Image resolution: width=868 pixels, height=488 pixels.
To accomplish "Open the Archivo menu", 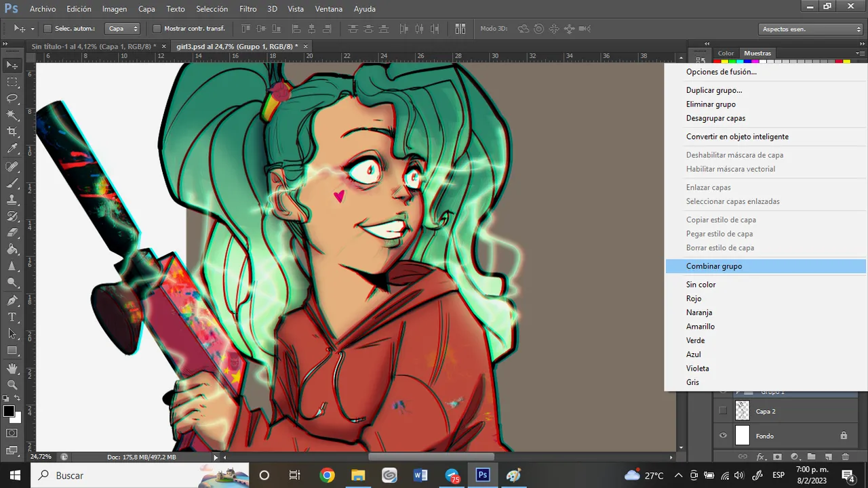I will pyautogui.click(x=43, y=9).
